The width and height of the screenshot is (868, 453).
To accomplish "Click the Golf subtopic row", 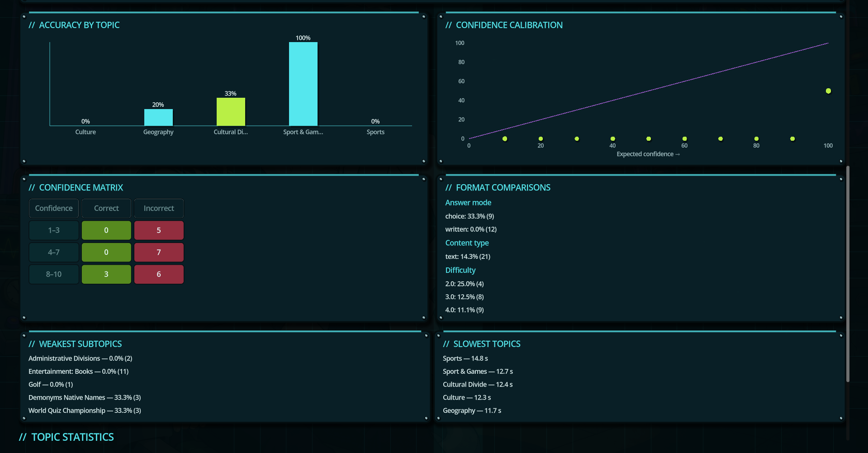I will 51,385.
